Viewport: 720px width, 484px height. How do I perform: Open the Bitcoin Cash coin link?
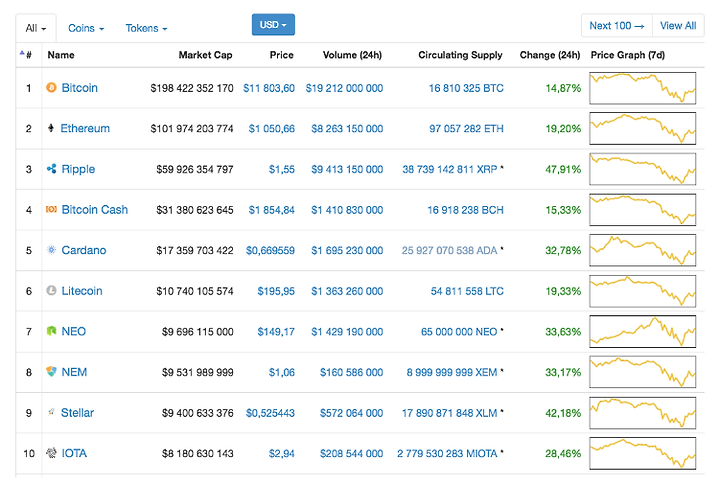[95, 210]
